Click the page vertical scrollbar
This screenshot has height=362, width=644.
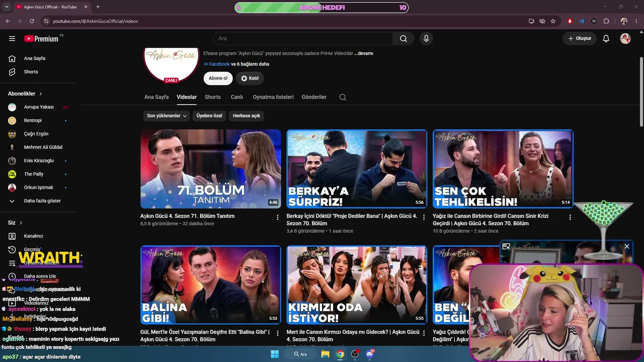pos(641,90)
